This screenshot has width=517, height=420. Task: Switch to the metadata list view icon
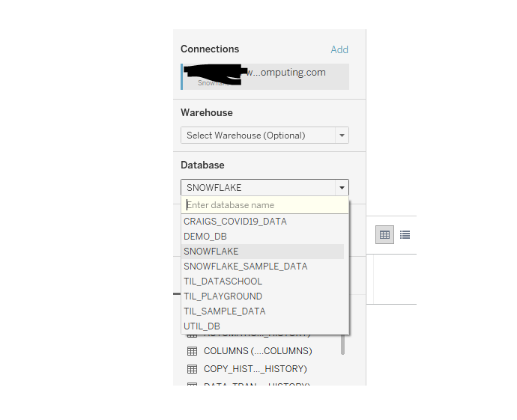pyautogui.click(x=405, y=234)
